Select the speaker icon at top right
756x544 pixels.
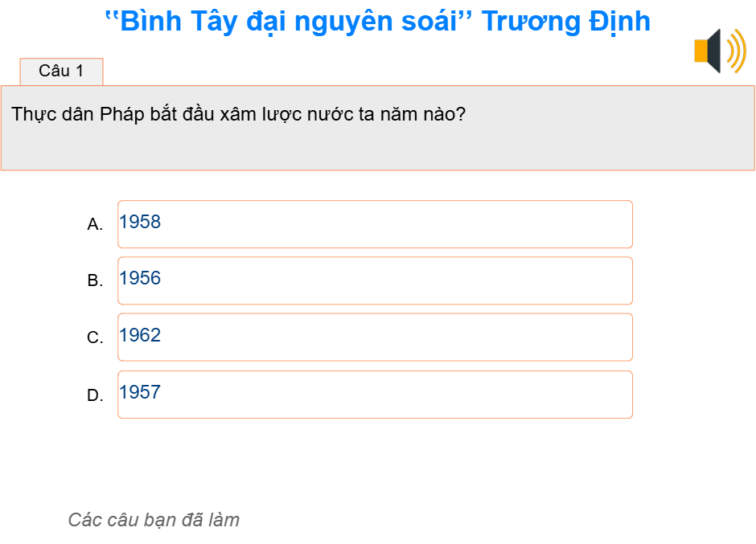pos(718,50)
